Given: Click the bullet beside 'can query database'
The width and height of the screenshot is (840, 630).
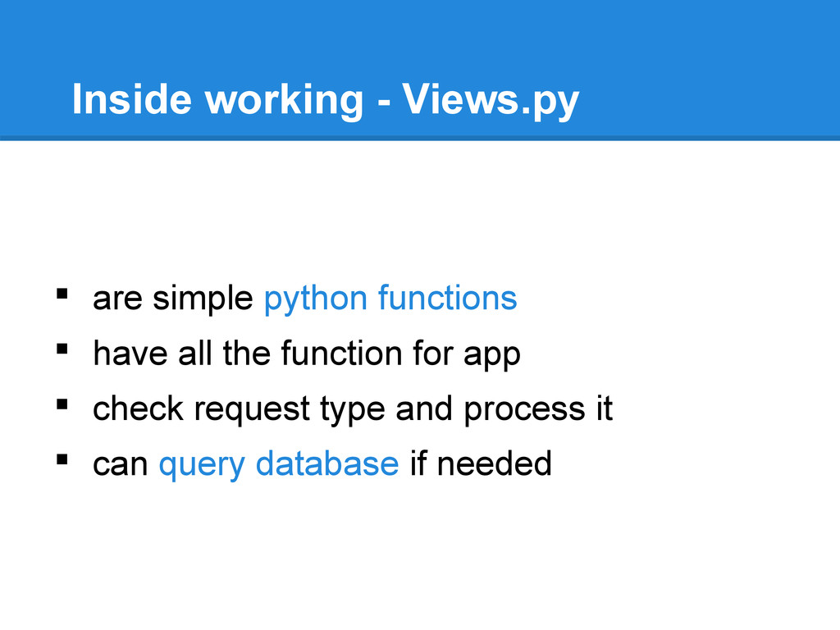Looking at the screenshot, I should coord(62,459).
